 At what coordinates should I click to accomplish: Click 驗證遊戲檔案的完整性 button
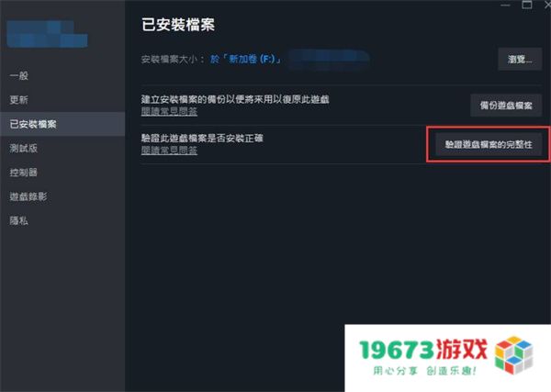click(489, 144)
